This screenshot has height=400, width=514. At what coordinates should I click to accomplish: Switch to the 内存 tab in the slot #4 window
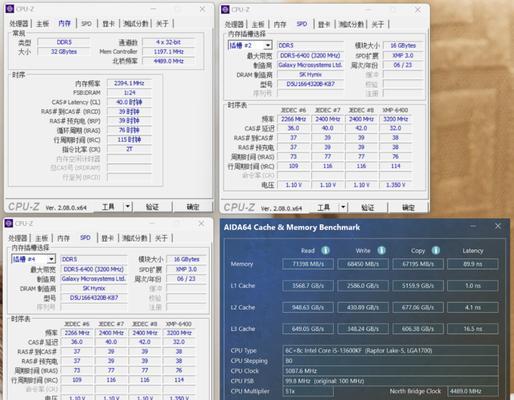[x=63, y=238]
